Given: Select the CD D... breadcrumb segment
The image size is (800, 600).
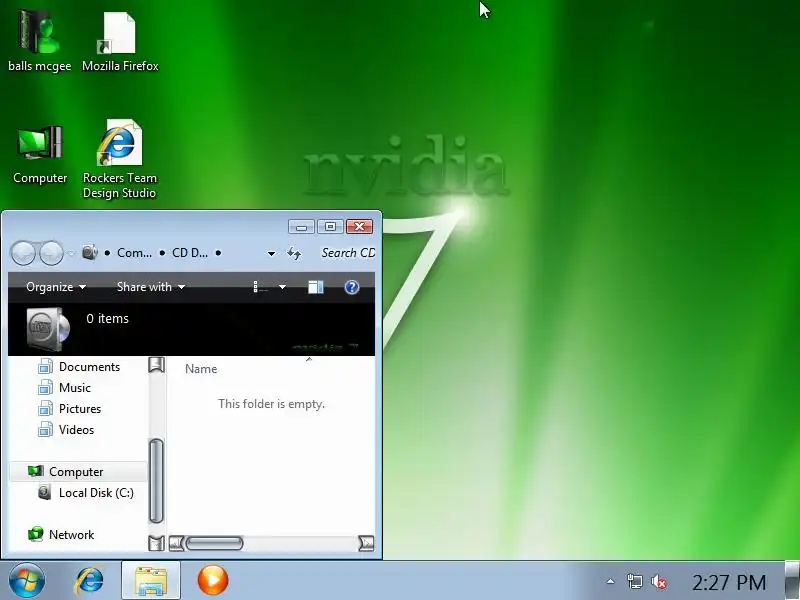Looking at the screenshot, I should click(x=190, y=253).
